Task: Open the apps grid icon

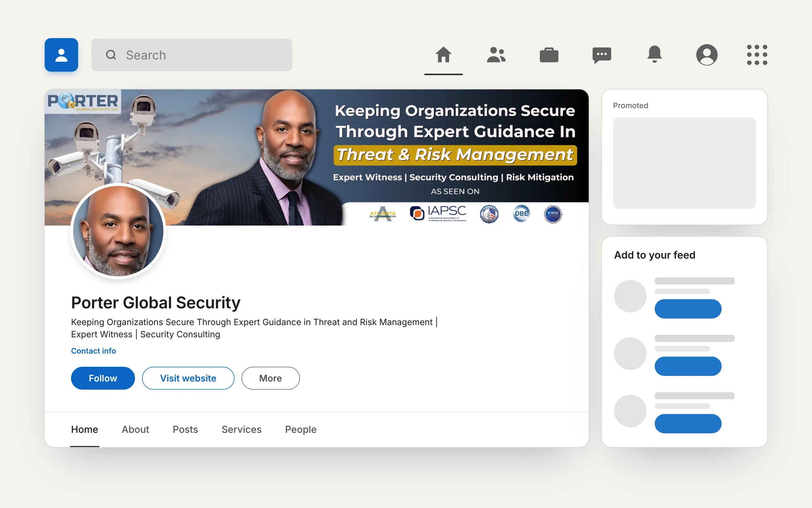Action: pyautogui.click(x=757, y=55)
